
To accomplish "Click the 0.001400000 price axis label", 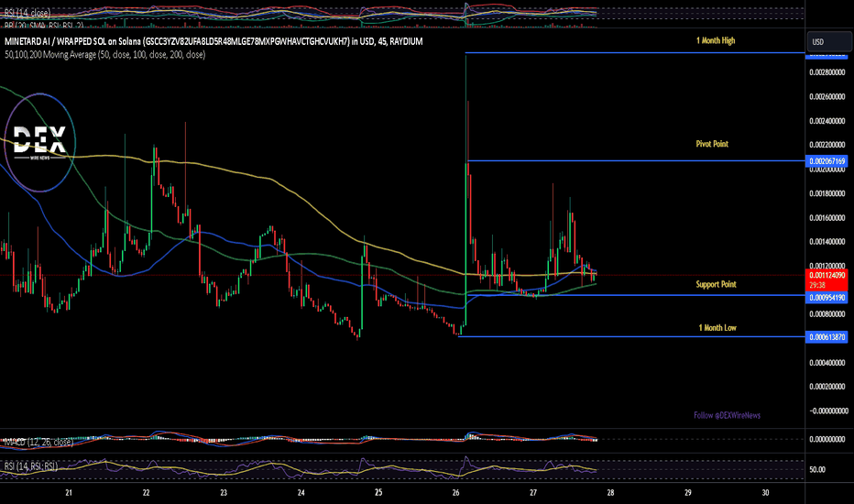I will pos(827,242).
